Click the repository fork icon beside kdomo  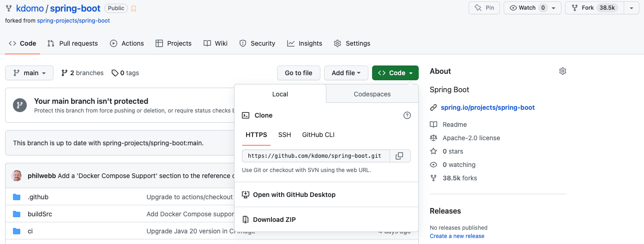(x=9, y=8)
